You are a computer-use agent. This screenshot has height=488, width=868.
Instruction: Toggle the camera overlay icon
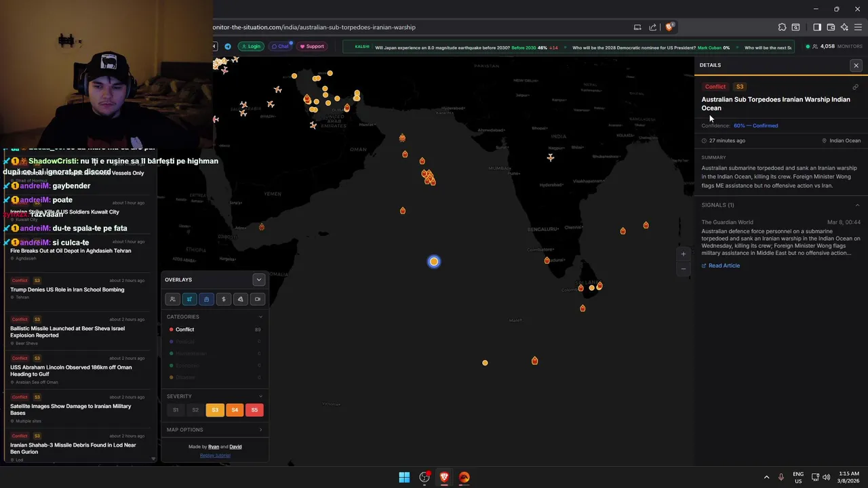257,299
